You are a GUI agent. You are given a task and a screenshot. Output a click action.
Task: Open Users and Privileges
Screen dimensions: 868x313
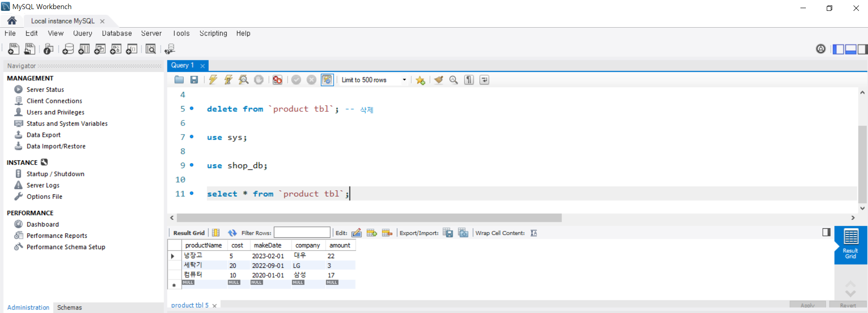(x=55, y=112)
